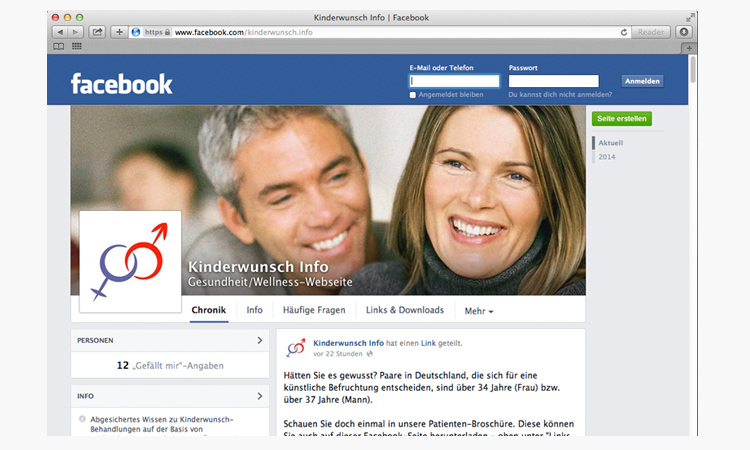Open the Kinderwunsch Info link in the post
The height and width of the screenshot is (450, 750).
tap(348, 343)
